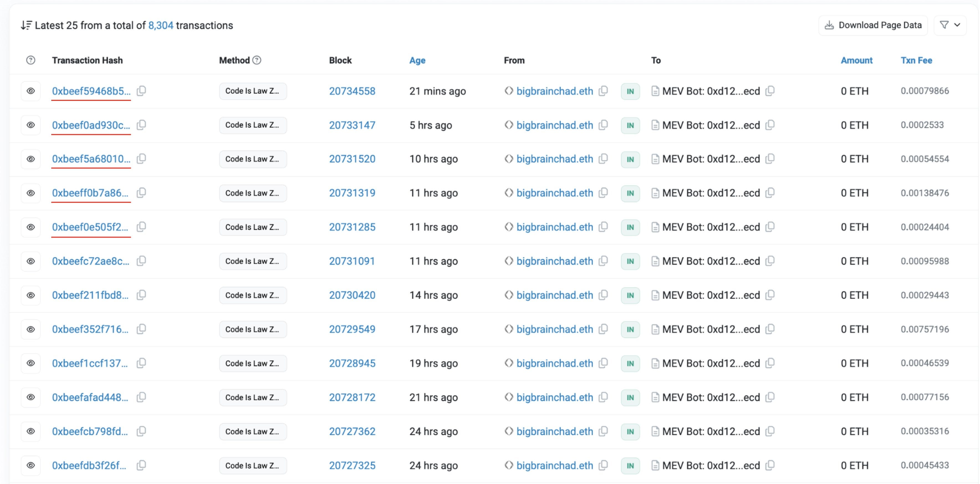Copy MEV Bot address in block 20727325 row
The width and height of the screenshot is (980, 484).
pos(770,465)
